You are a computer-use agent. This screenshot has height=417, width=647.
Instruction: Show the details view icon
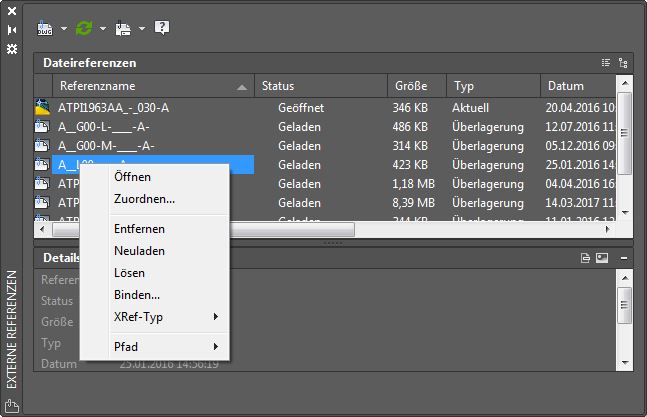tap(586, 258)
